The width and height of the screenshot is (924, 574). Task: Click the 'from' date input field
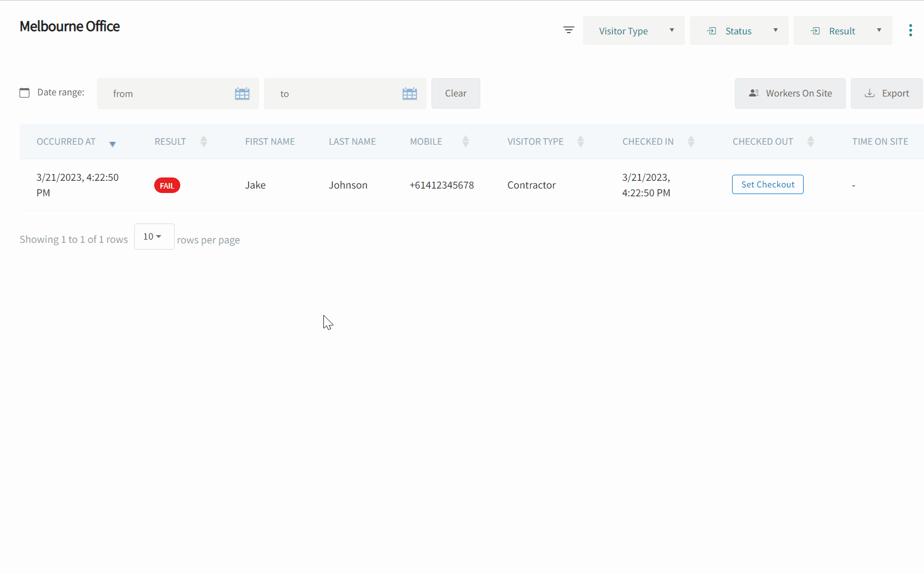coord(166,94)
